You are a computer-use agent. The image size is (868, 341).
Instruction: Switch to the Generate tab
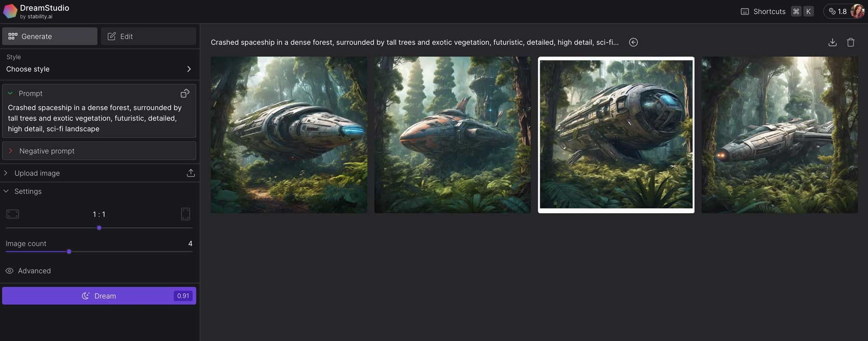(50, 36)
